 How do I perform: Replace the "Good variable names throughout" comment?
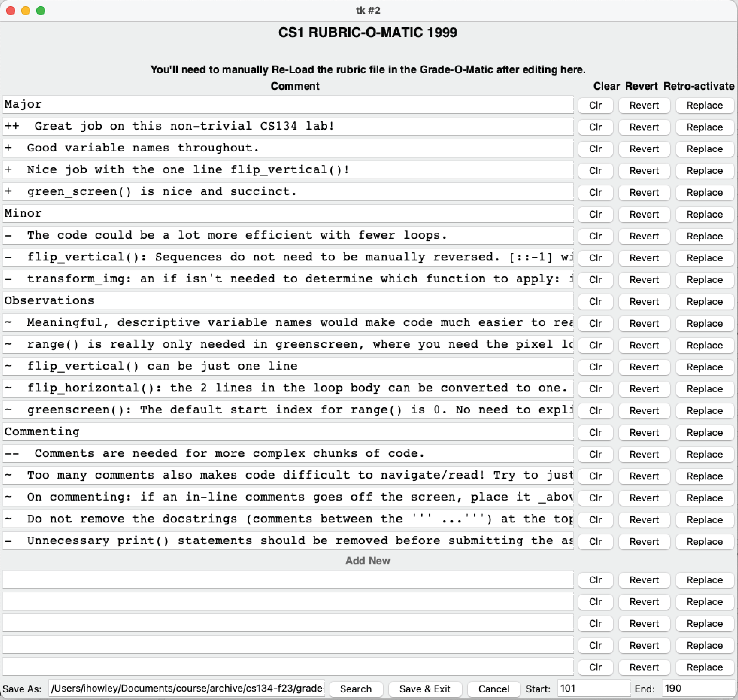point(705,149)
